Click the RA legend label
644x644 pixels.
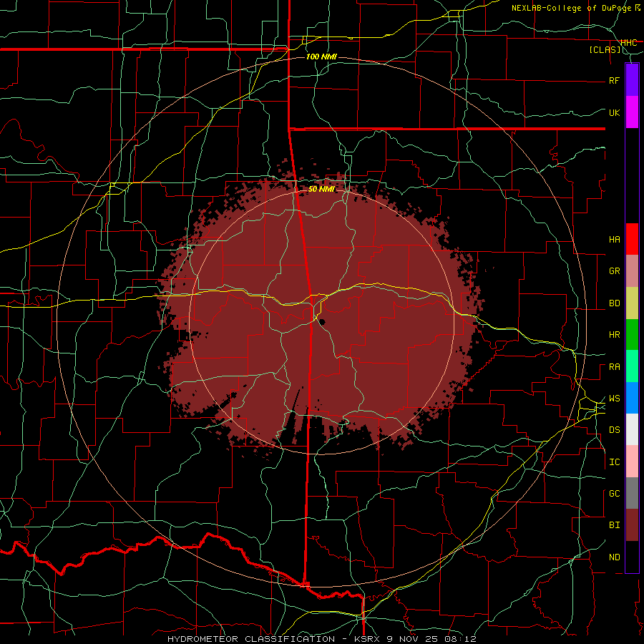(x=614, y=367)
